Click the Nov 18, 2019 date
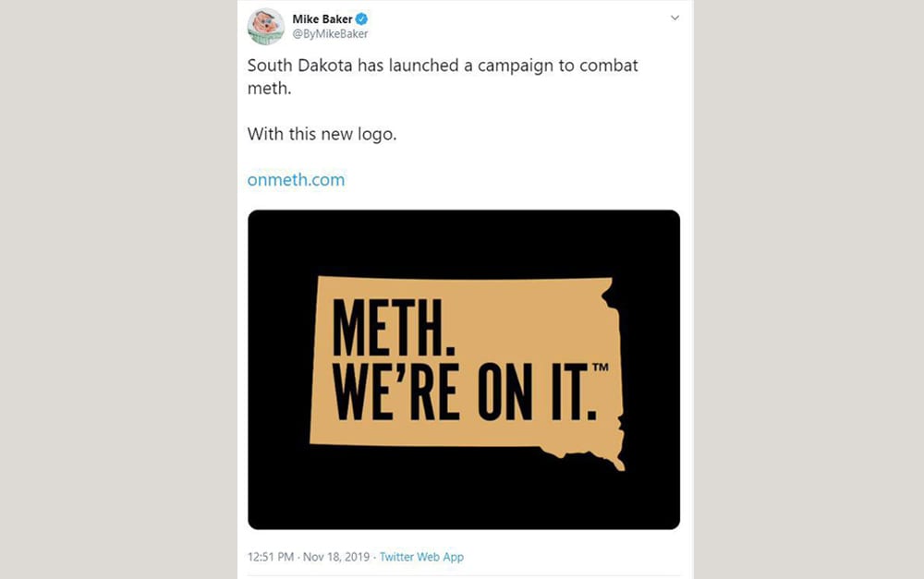The image size is (924, 579). click(336, 557)
